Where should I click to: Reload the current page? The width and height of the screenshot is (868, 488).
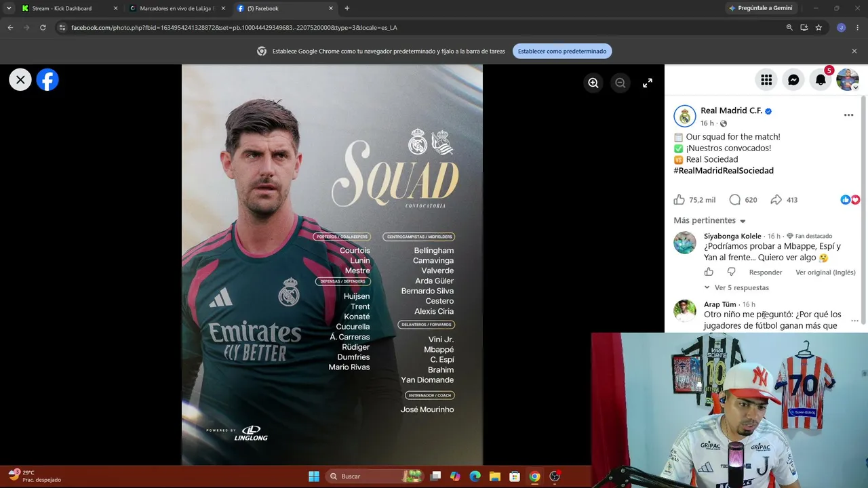[x=43, y=28]
